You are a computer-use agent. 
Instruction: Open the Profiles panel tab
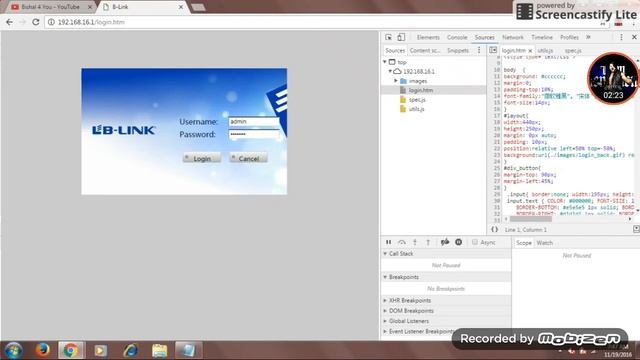[569, 37]
